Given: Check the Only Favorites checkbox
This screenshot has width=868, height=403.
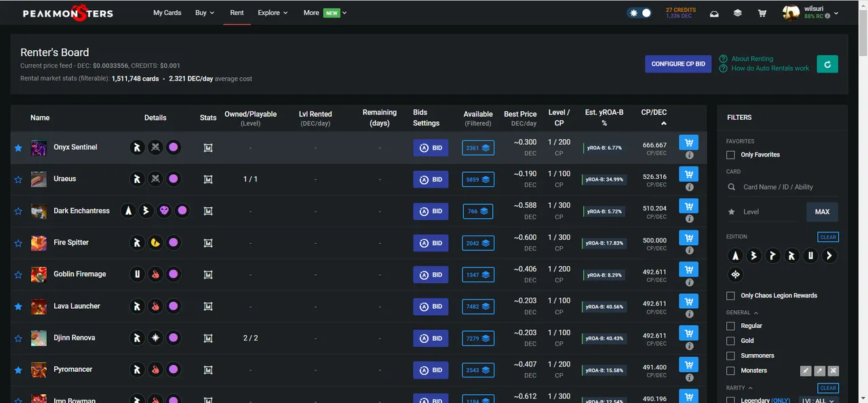Looking at the screenshot, I should pyautogui.click(x=730, y=155).
